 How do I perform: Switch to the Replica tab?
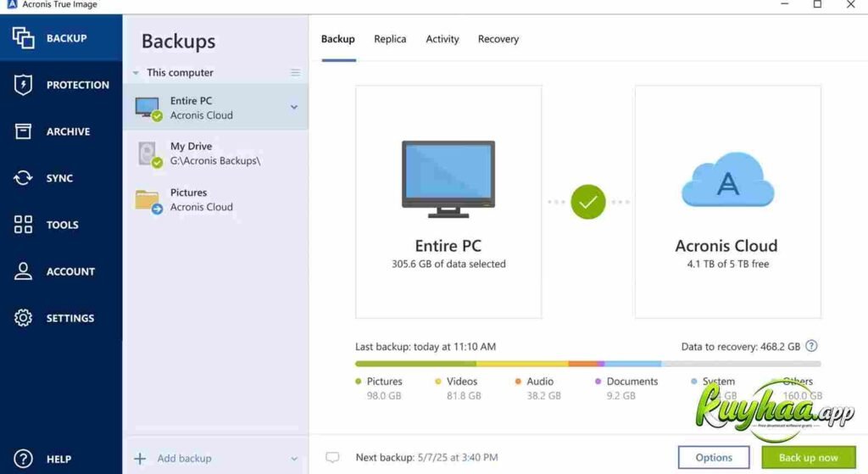390,39
